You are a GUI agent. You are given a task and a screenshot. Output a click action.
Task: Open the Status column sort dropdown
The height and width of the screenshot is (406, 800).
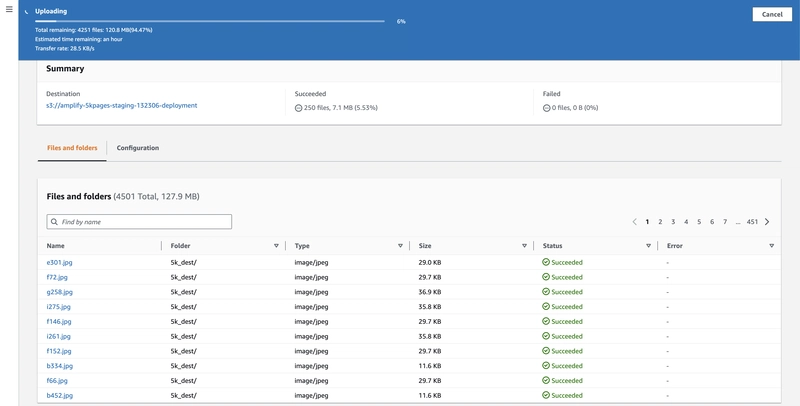pyautogui.click(x=648, y=246)
